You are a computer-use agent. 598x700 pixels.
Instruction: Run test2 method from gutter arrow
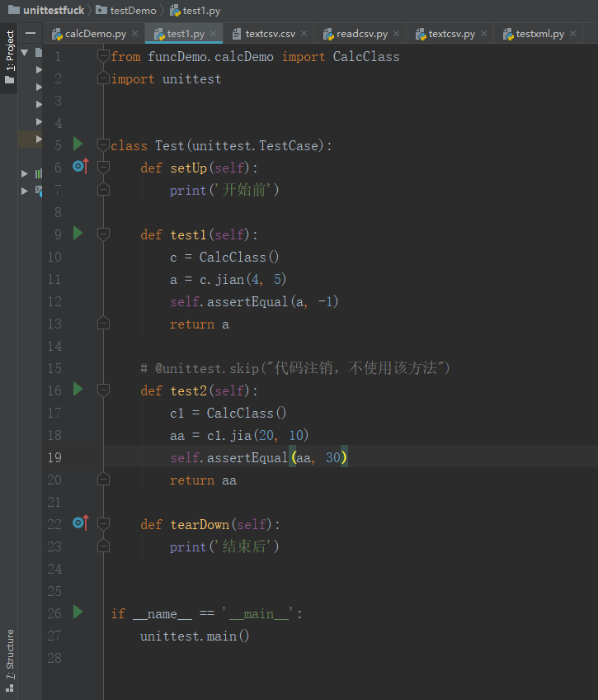click(78, 390)
